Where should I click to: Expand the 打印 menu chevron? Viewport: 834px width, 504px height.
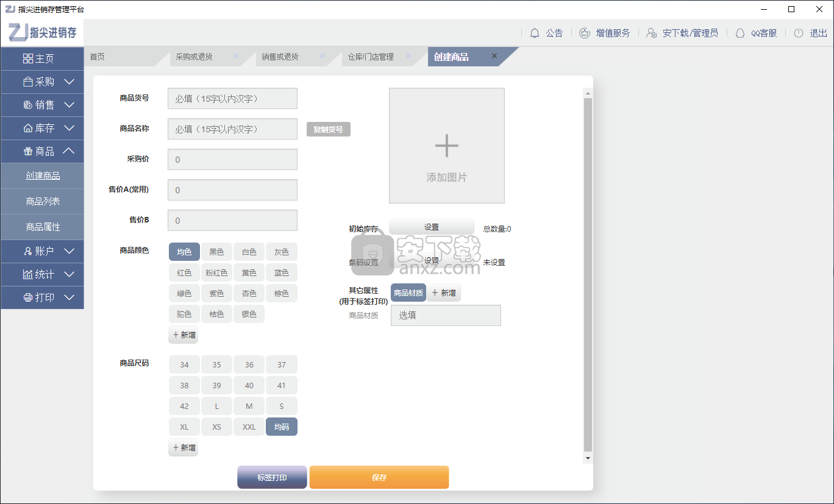coord(69,297)
